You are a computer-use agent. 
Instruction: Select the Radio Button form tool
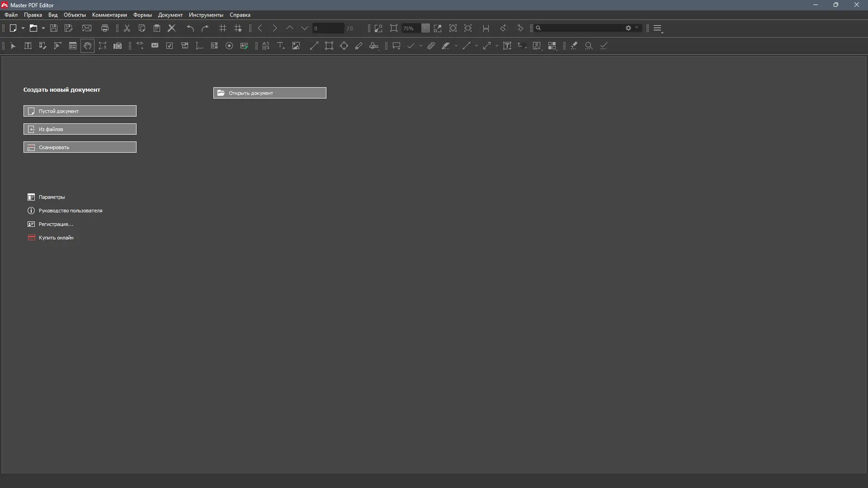229,46
